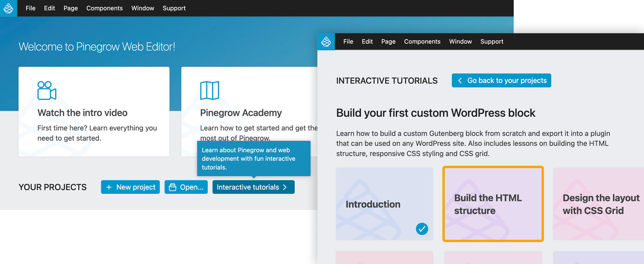Open Components menu in back window
This screenshot has width=644, height=264.
tap(104, 8)
